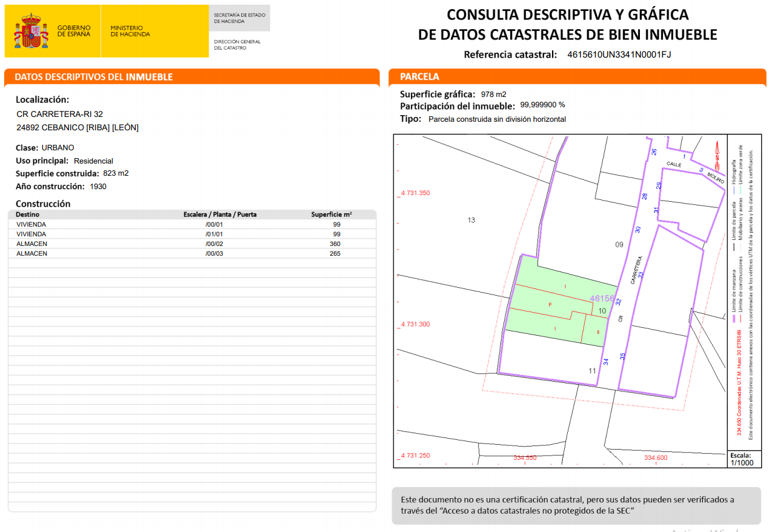Click street number 26 on the map

tap(654, 152)
